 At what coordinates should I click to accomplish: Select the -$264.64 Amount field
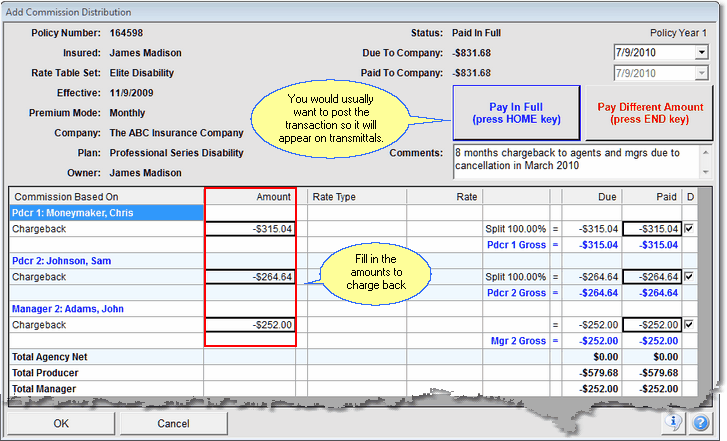click(x=250, y=277)
